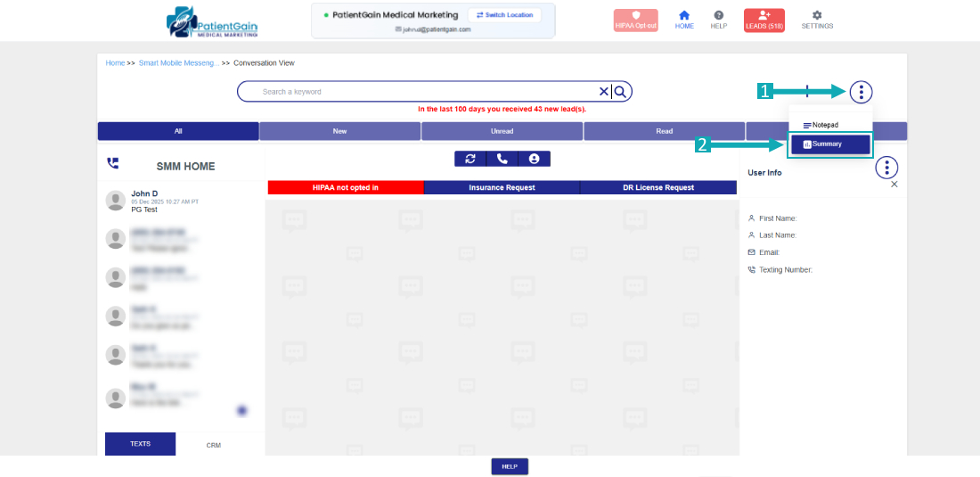Click the Home breadcrumb link
Image resolution: width=980 pixels, height=477 pixels.
[115, 63]
